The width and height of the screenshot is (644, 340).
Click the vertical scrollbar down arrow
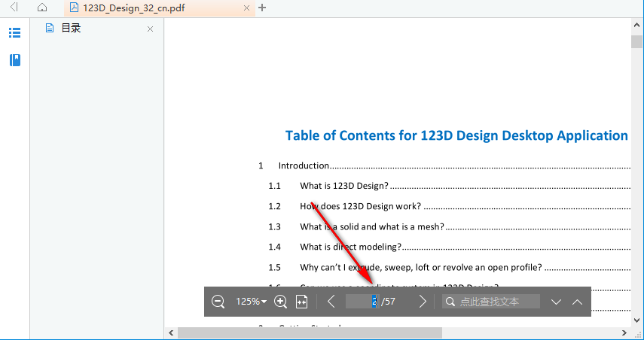pyautogui.click(x=637, y=320)
